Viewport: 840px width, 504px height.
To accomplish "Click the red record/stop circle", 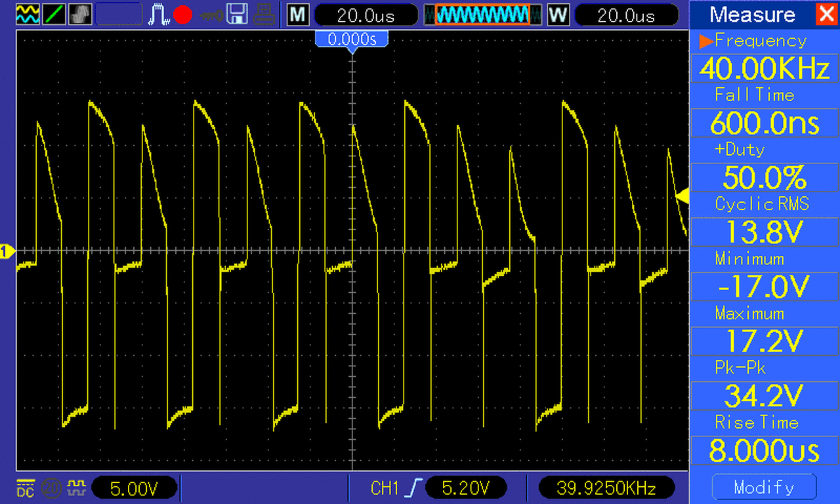I will pyautogui.click(x=182, y=14).
